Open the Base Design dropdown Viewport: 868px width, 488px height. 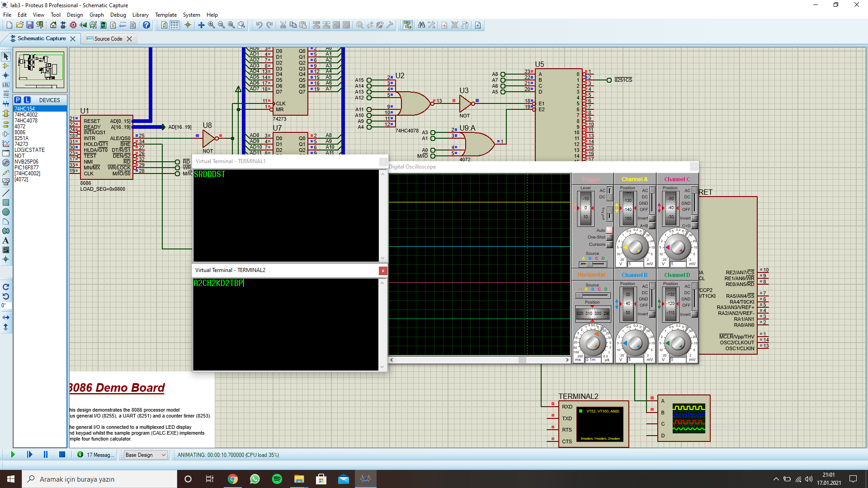coord(146,455)
